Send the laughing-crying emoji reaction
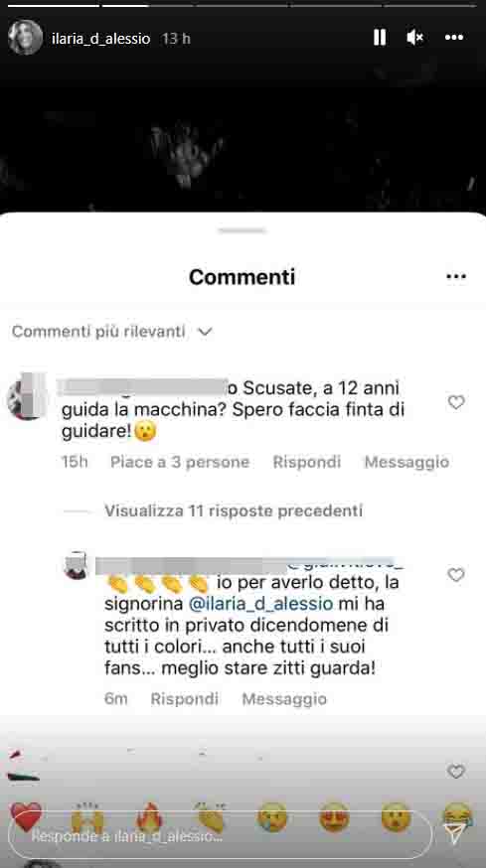This screenshot has width=486, height=868. point(458,817)
